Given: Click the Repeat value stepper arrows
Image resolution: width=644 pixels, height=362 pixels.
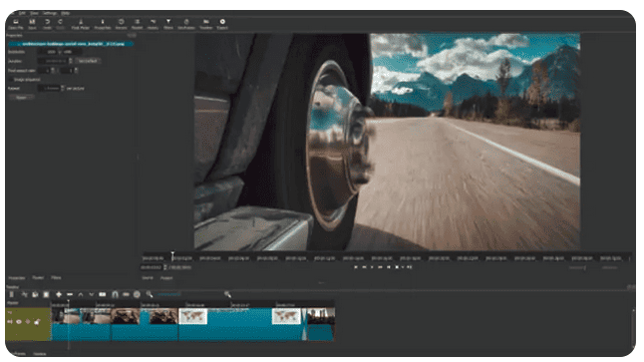Looking at the screenshot, I should (x=63, y=88).
